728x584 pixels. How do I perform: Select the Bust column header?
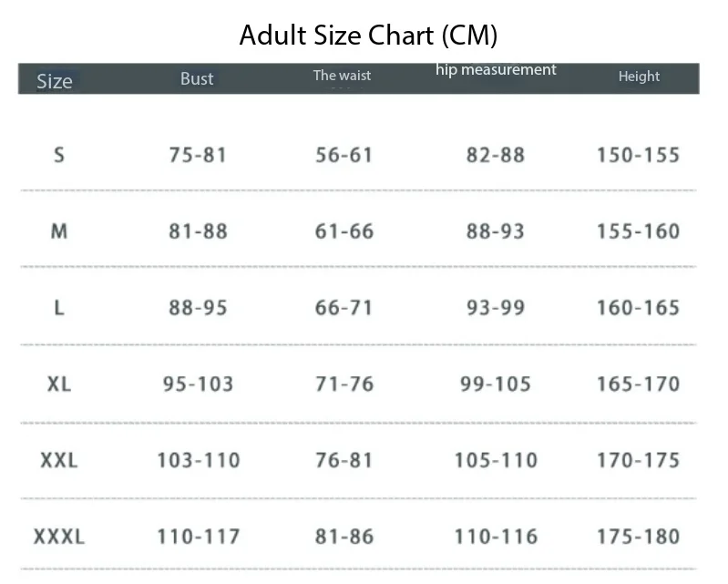tap(197, 79)
